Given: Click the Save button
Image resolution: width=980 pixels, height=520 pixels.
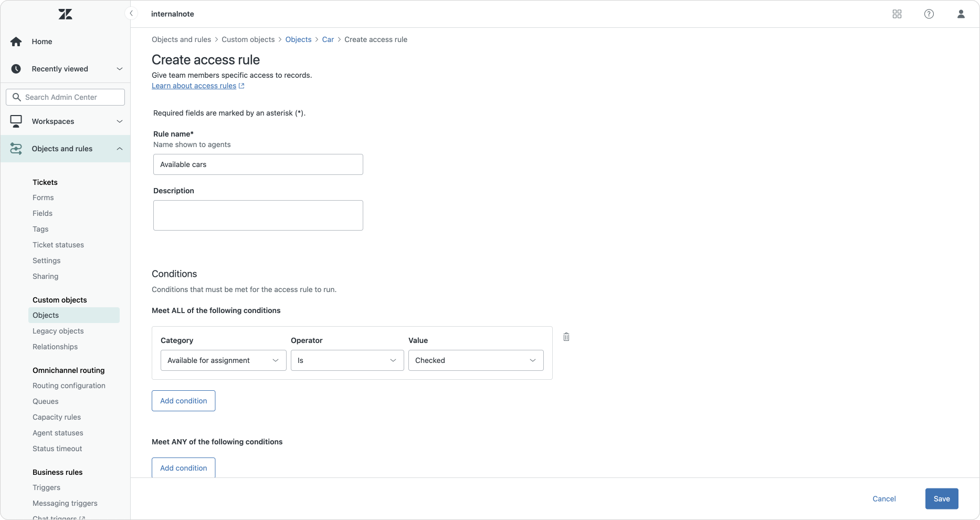Looking at the screenshot, I should (x=941, y=499).
